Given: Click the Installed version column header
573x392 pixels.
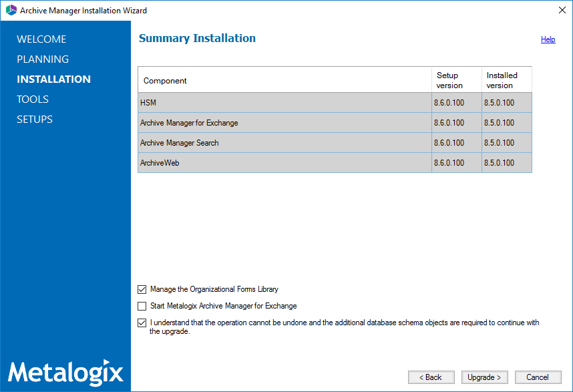Looking at the screenshot, I should (x=506, y=80).
